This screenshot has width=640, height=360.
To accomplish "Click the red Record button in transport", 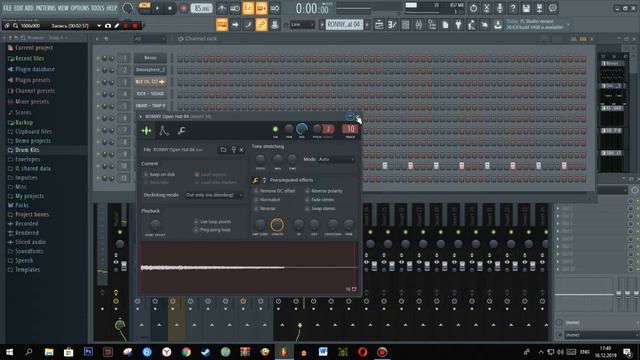I will point(184,8).
